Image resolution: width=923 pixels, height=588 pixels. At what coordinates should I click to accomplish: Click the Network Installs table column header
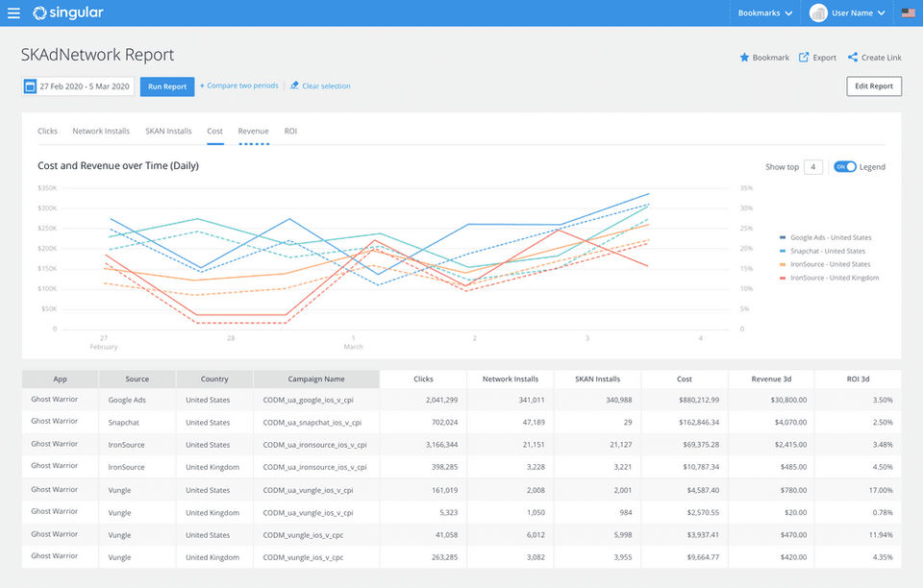[511, 380]
